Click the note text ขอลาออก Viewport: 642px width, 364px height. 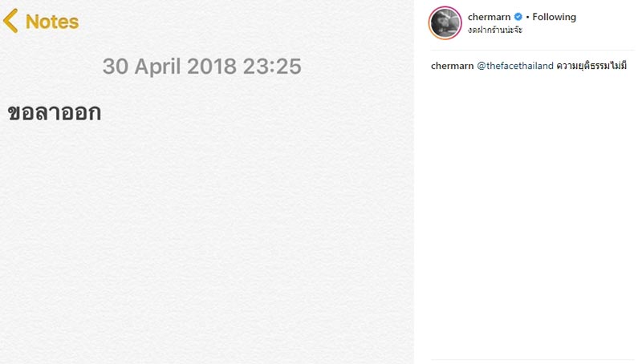pos(55,113)
